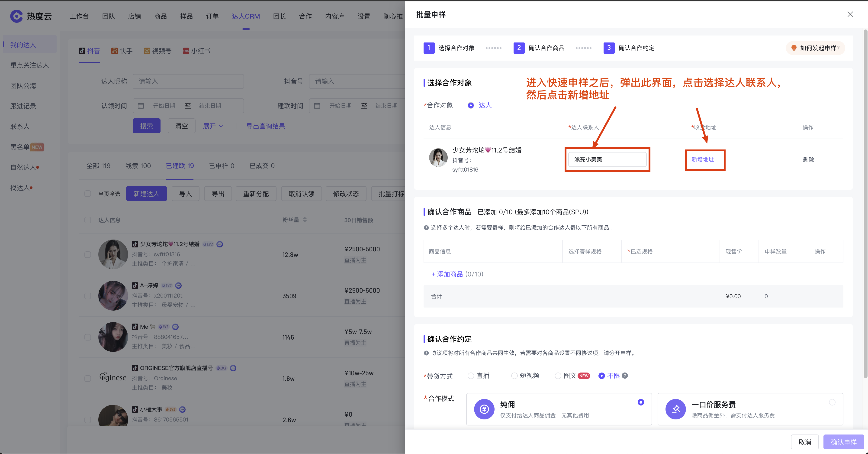Select 团队公海 in sidebar
Image resolution: width=868 pixels, height=454 pixels.
tap(23, 86)
